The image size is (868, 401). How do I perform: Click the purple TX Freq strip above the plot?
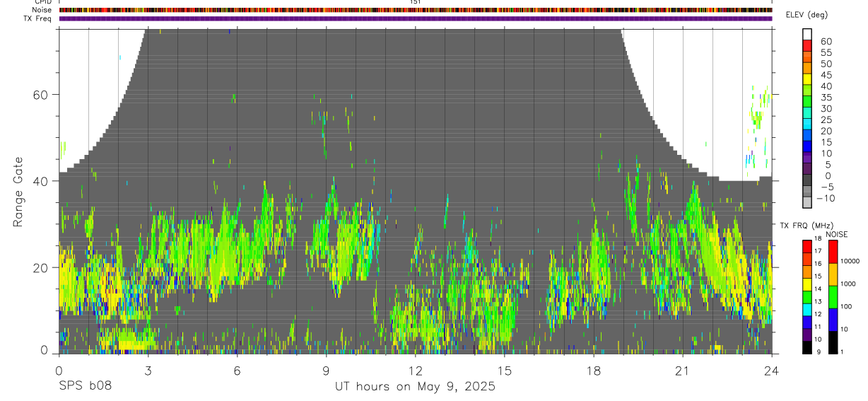416,18
